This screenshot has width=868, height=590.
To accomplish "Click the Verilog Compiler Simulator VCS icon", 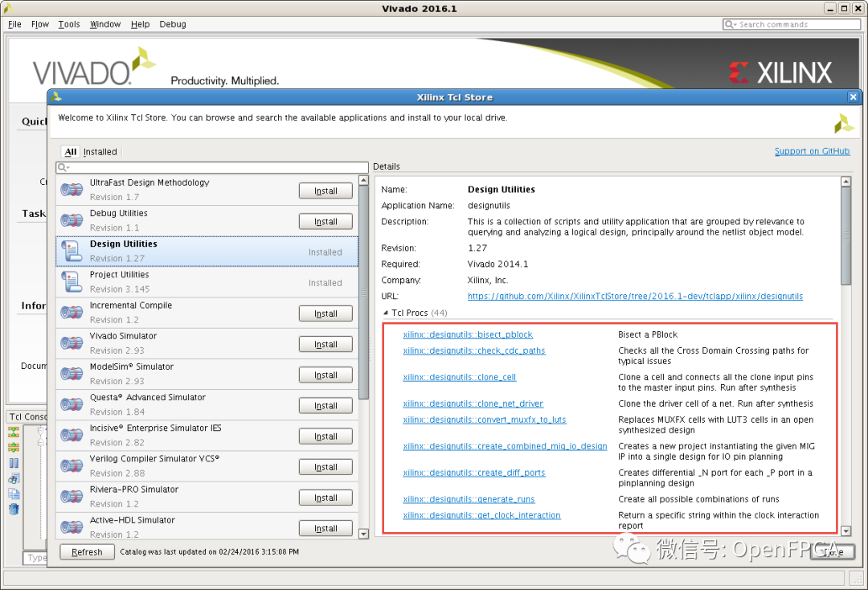I will 72,466.
